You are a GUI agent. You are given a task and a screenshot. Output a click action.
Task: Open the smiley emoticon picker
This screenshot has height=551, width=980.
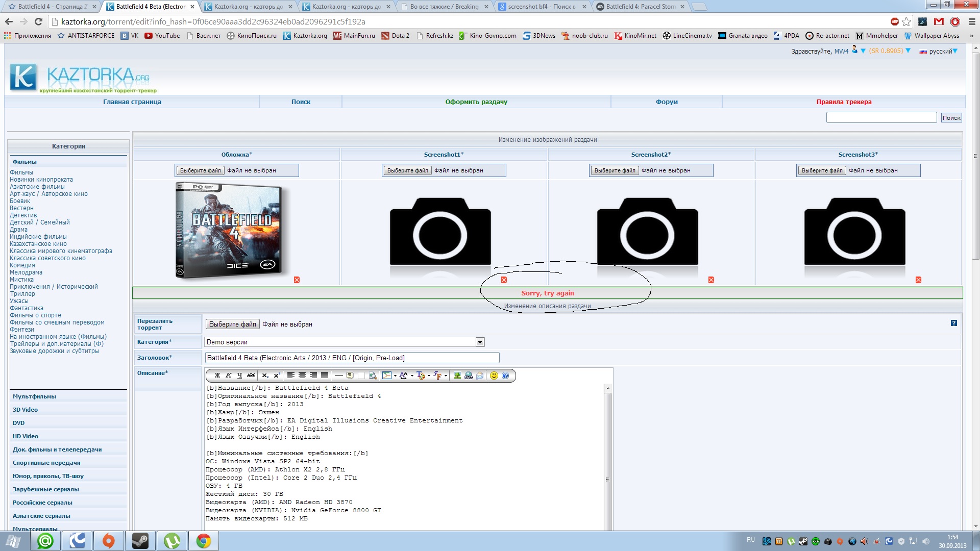point(494,375)
